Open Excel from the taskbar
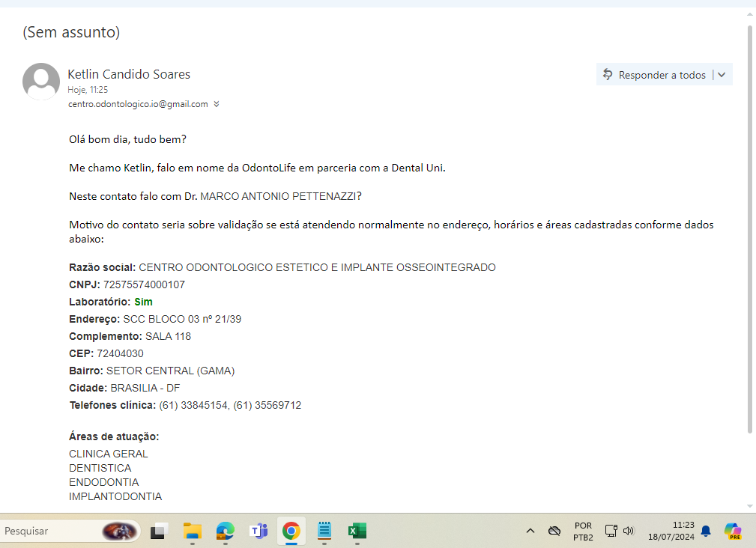Image resolution: width=756 pixels, height=548 pixels. pyautogui.click(x=357, y=531)
